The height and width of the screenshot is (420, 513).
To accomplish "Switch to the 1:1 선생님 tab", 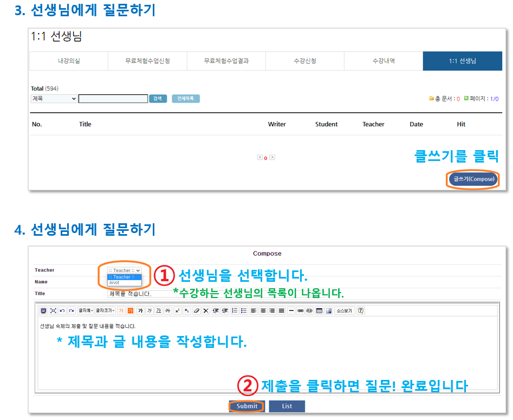I will (462, 61).
